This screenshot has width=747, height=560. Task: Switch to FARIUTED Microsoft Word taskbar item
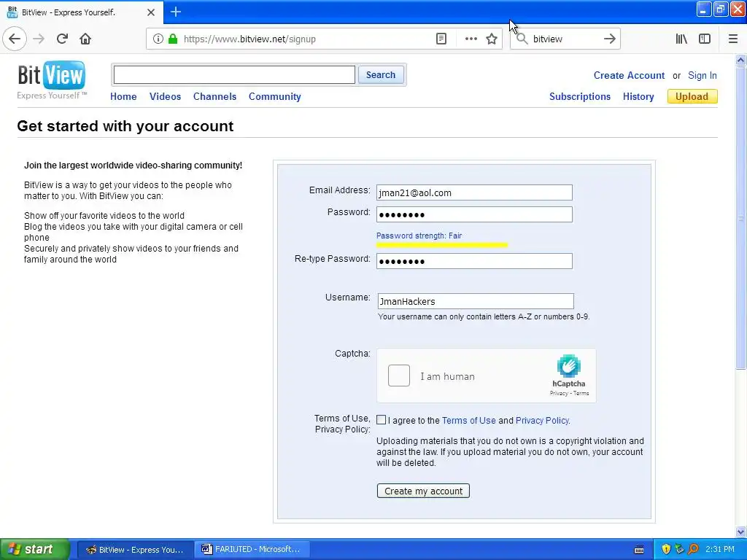pyautogui.click(x=252, y=550)
